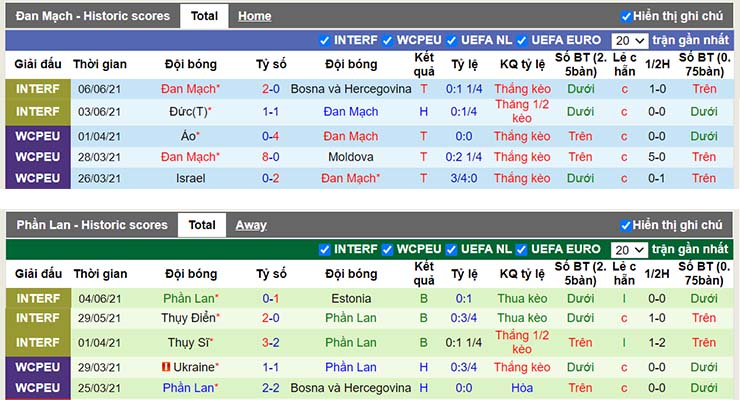
Task: Select the Total tab in Phần Lan section
Action: point(202,225)
